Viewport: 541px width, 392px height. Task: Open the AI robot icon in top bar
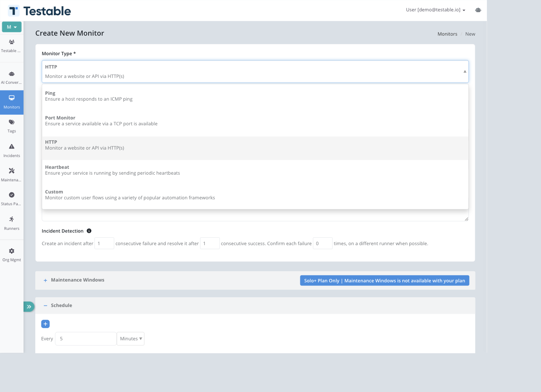pos(478,10)
